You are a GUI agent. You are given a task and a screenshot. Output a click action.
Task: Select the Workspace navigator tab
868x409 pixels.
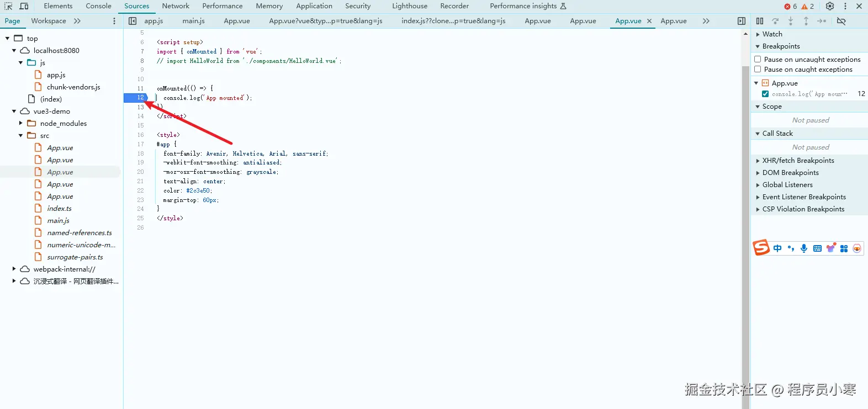(49, 21)
